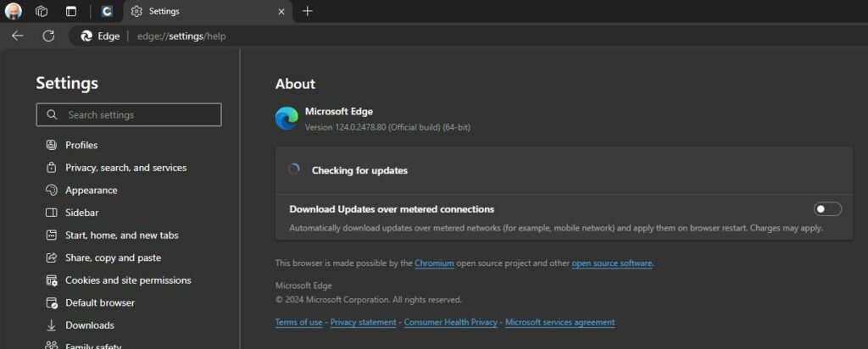The width and height of the screenshot is (868, 349).
Task: Open Sidebar settings
Action: 82,213
